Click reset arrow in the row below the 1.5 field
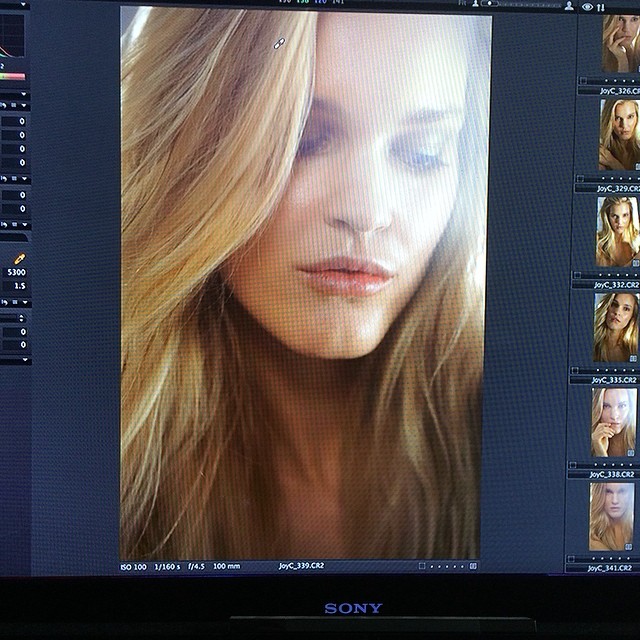This screenshot has width=640, height=640. click(x=4, y=302)
